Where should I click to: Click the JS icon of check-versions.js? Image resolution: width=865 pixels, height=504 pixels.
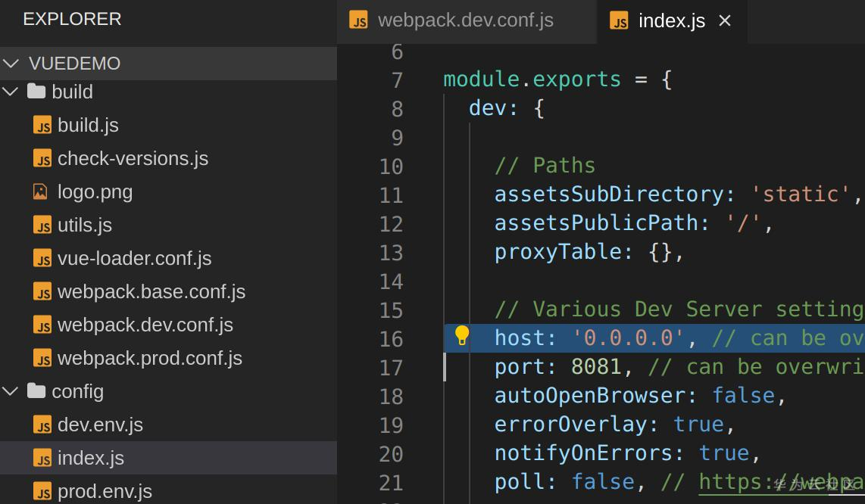tap(42, 158)
